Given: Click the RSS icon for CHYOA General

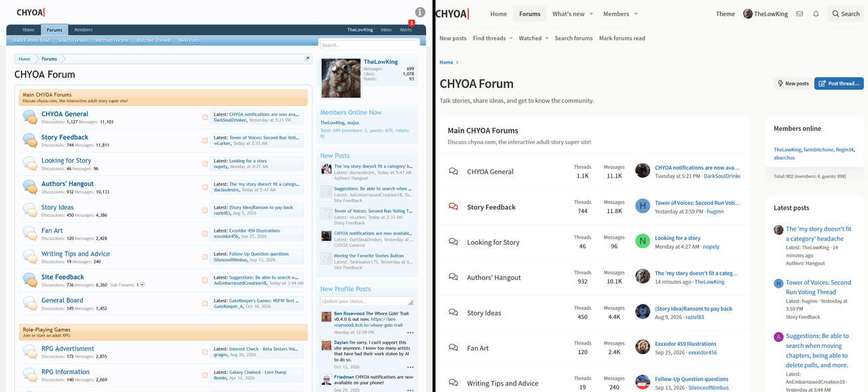Looking at the screenshot, I should tap(205, 117).
